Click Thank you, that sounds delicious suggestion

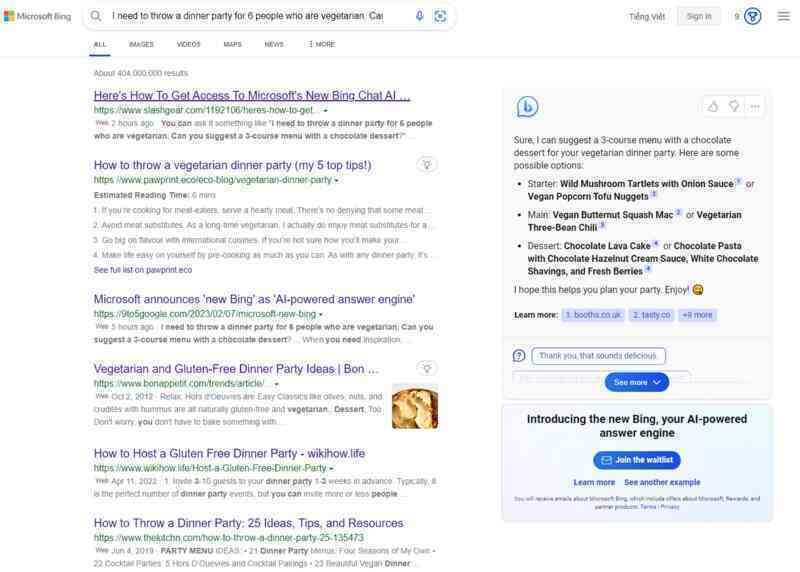coord(598,356)
